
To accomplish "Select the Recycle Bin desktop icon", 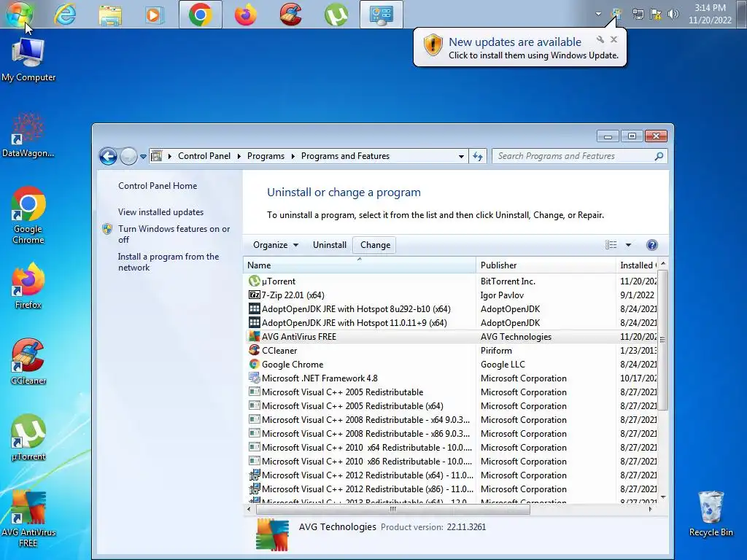I will click(711, 513).
